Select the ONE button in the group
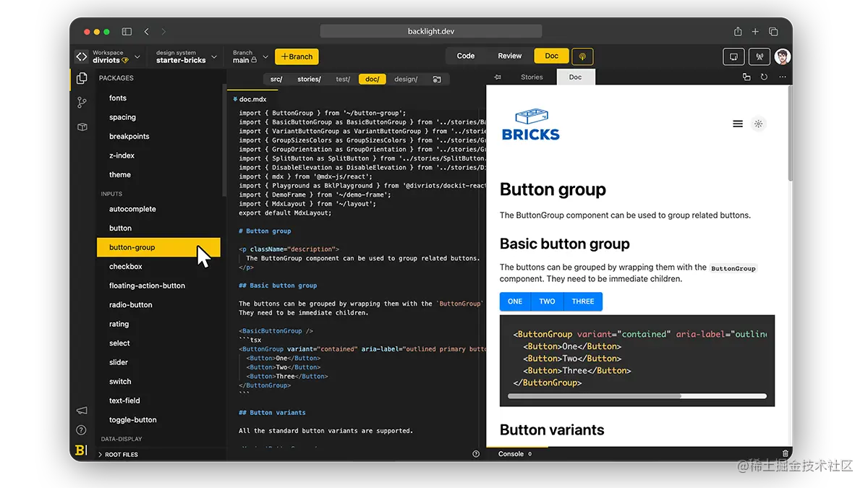Image resolution: width=868 pixels, height=488 pixels. click(x=515, y=301)
